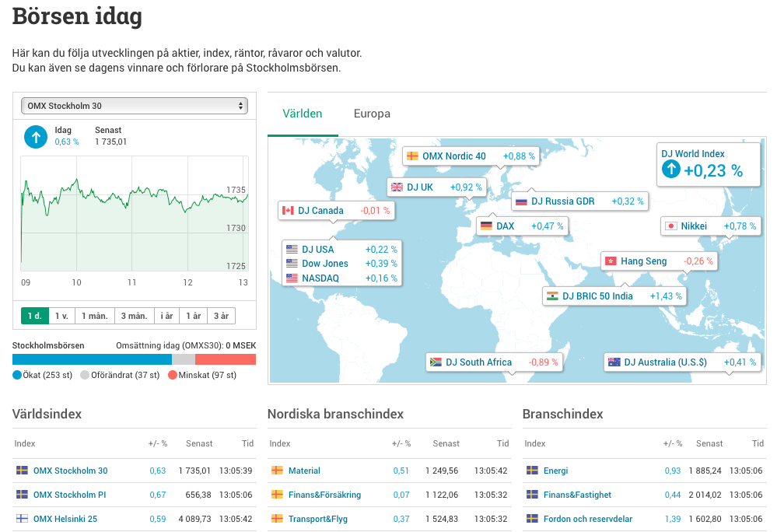The height and width of the screenshot is (532, 784).
Task: Click the blue up-arrow icon beside Idag
Action: (x=36, y=137)
